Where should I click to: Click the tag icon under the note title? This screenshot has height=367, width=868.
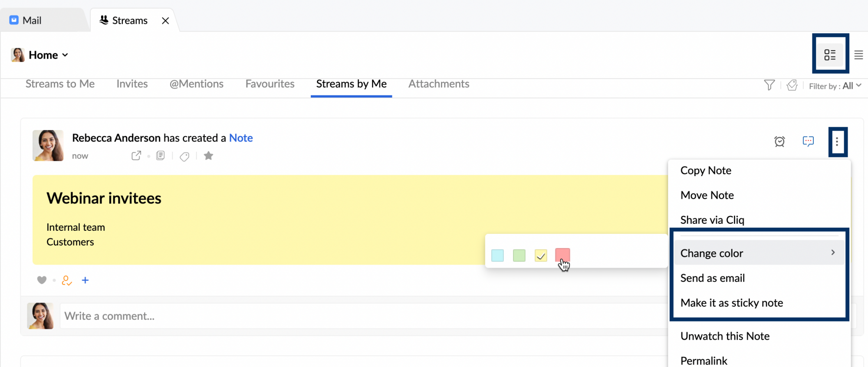tap(184, 156)
